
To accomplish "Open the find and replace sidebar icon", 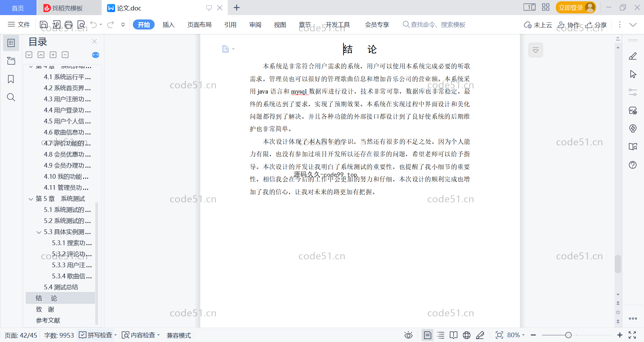I will [11, 97].
